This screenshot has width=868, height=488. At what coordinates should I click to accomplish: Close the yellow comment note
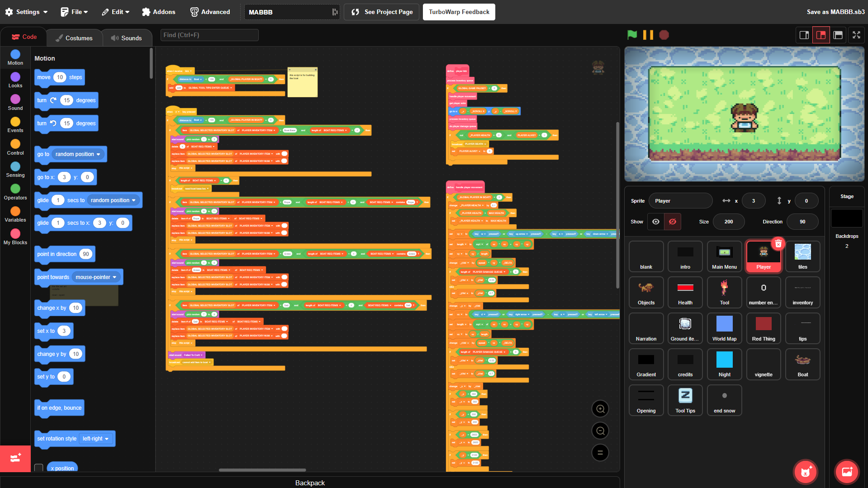[x=315, y=70]
